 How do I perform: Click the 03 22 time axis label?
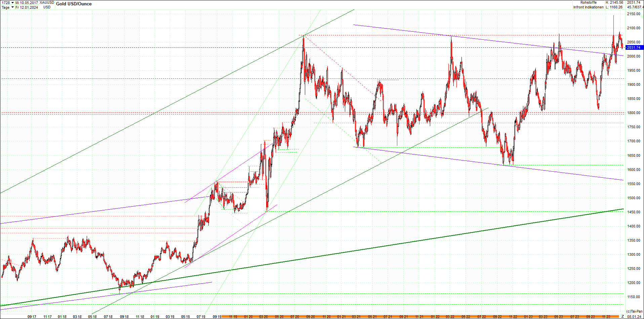450,317
